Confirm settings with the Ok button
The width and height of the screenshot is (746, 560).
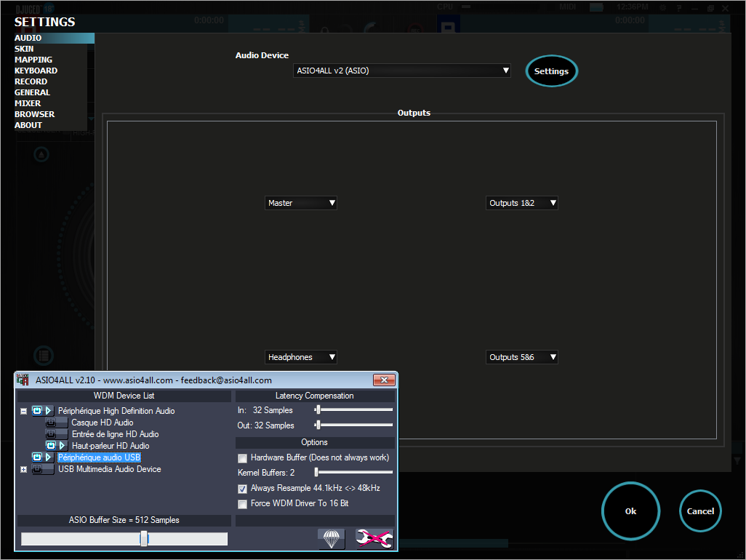tap(630, 511)
